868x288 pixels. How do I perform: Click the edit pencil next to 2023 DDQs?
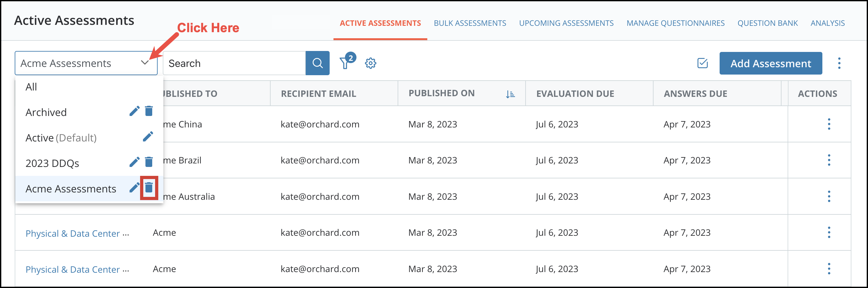(x=135, y=162)
